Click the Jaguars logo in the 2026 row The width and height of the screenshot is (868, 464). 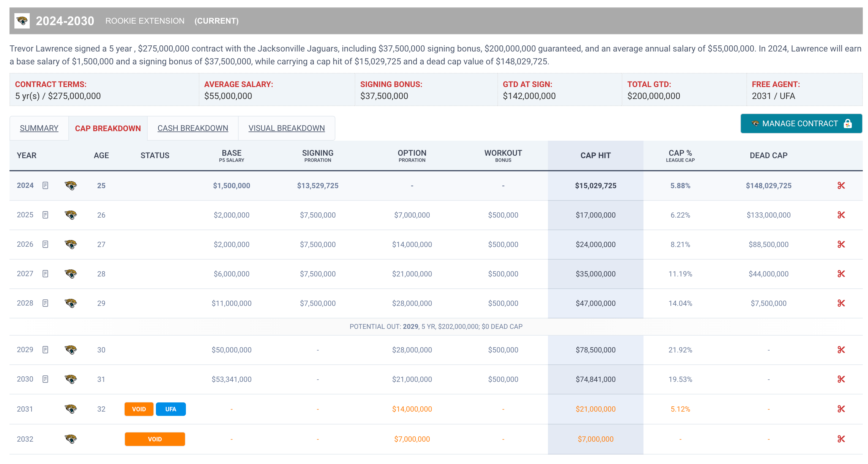(x=71, y=244)
